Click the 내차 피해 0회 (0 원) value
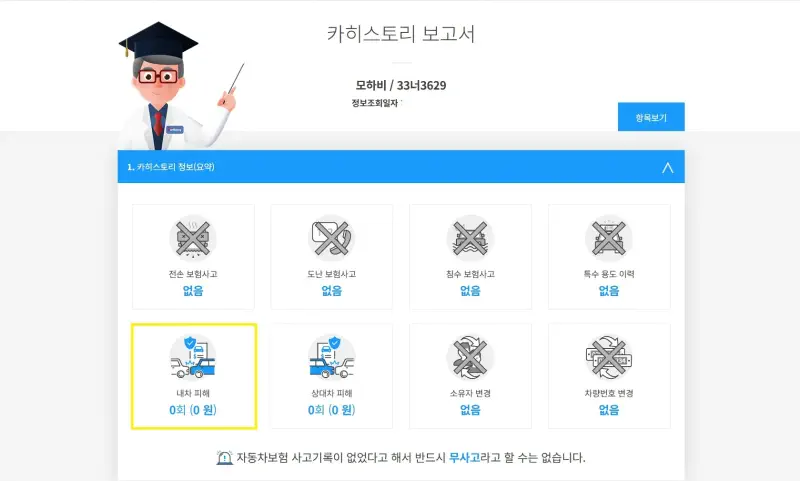 [193, 410]
